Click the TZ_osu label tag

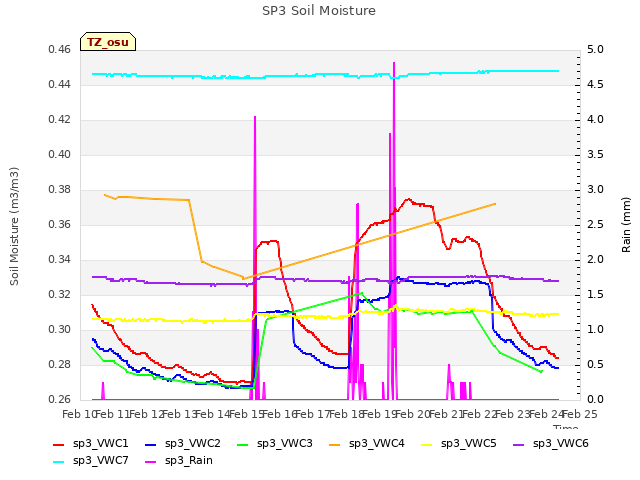[108, 42]
